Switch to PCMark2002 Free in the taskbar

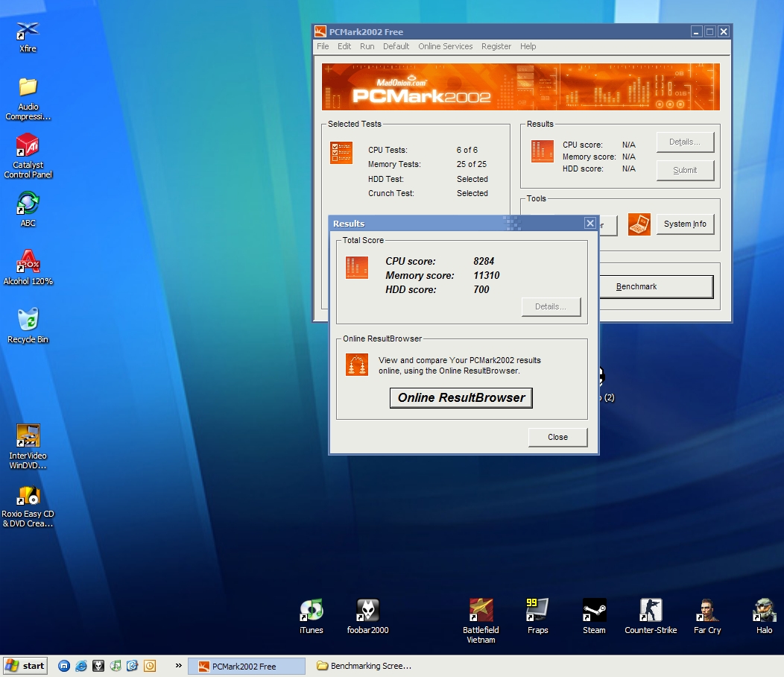coord(247,666)
